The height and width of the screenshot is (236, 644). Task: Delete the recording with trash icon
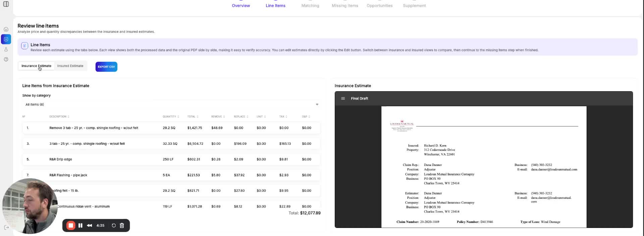click(122, 226)
